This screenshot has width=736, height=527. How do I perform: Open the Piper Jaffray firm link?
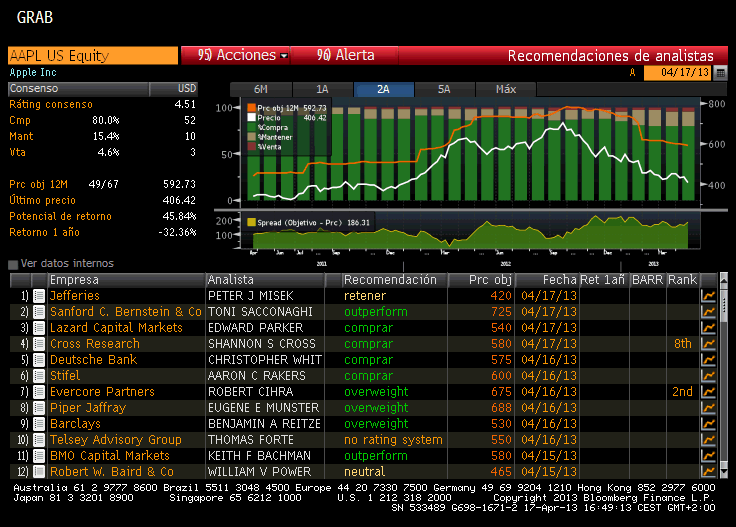click(88, 408)
